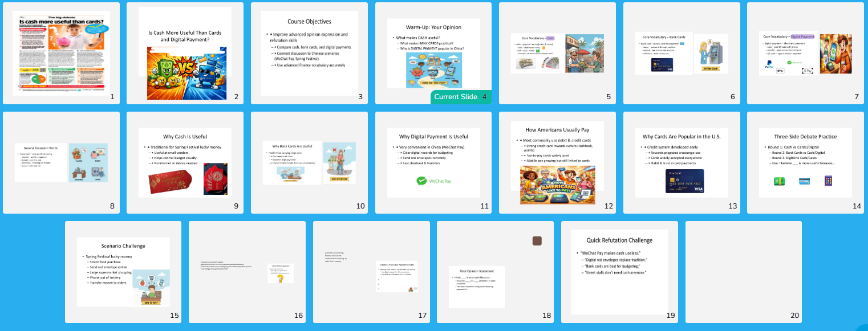Screen dimensions: 868x331
Task: Go to 'Why Bank Cards Are Useful' slide
Action: (309, 162)
